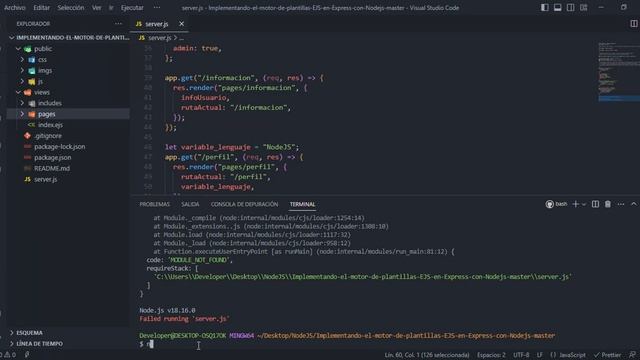Viewport: 640px width, 360px height.
Task: Change UTF-8 encoding
Action: click(x=521, y=355)
